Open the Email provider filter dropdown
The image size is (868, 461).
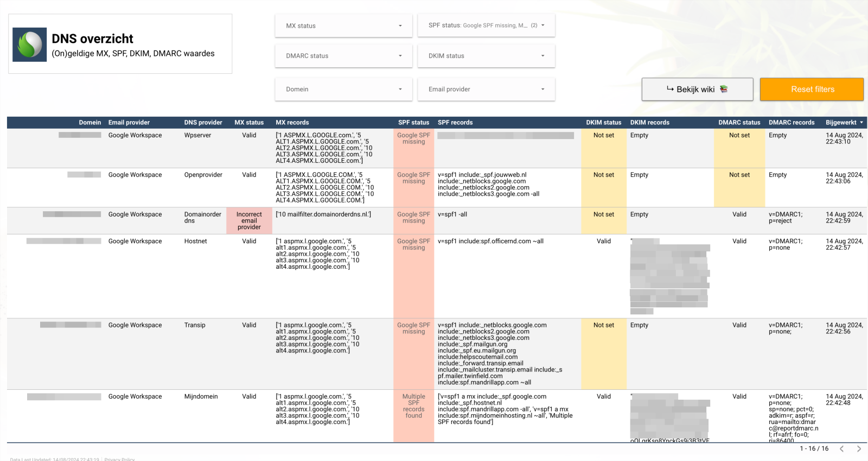(486, 89)
